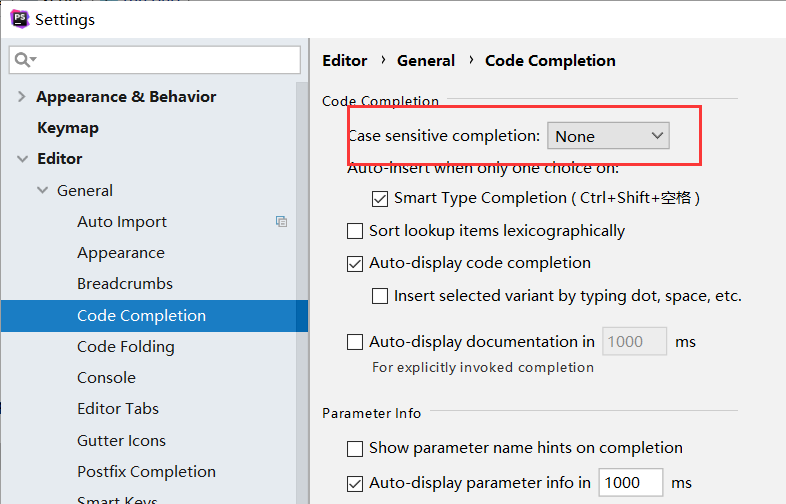Screen dimensions: 786x504
Task: Enable Auto-display documentation checkbox
Action: click(355, 342)
